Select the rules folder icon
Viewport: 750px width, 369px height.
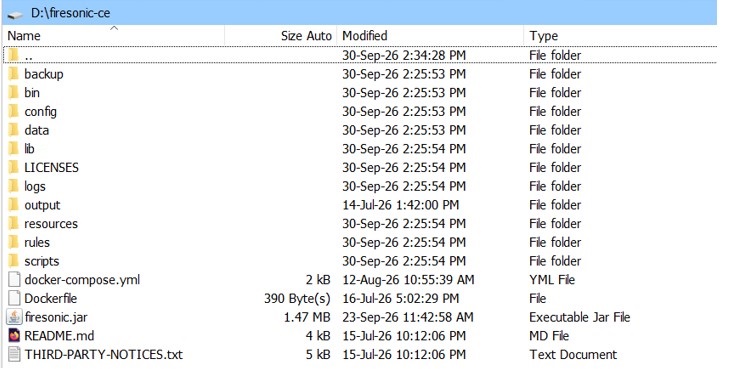pyautogui.click(x=14, y=242)
